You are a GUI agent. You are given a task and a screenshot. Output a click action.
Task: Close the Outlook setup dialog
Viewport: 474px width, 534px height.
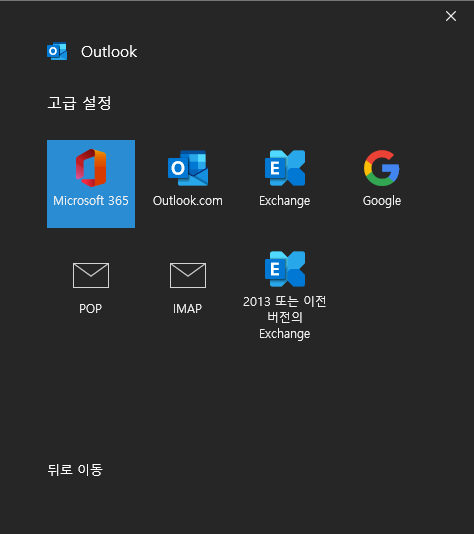point(451,16)
